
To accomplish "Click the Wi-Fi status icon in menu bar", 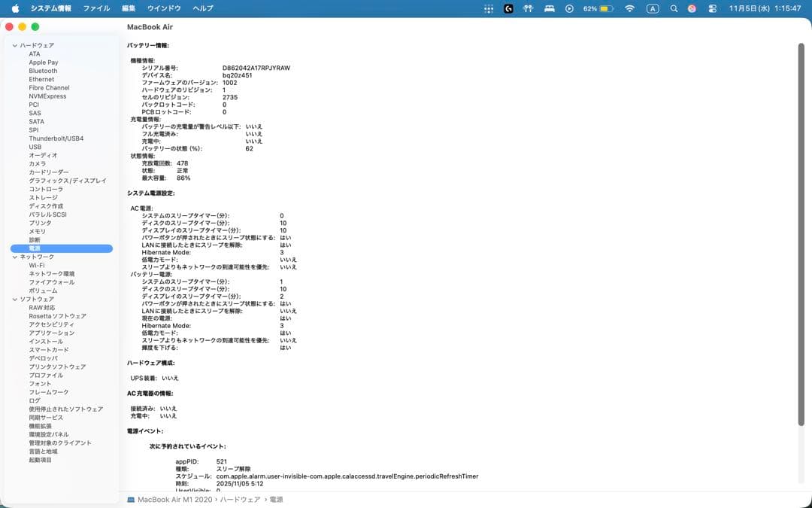I will point(630,8).
